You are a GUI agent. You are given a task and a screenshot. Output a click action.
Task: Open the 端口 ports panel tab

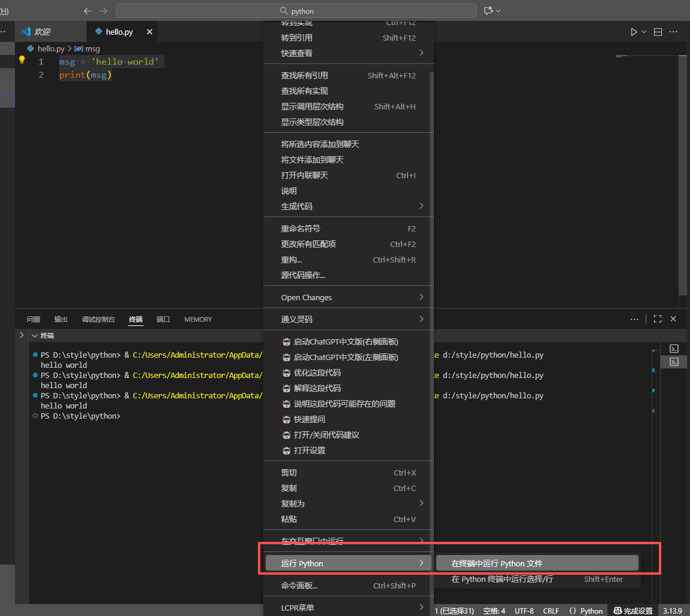point(163,319)
